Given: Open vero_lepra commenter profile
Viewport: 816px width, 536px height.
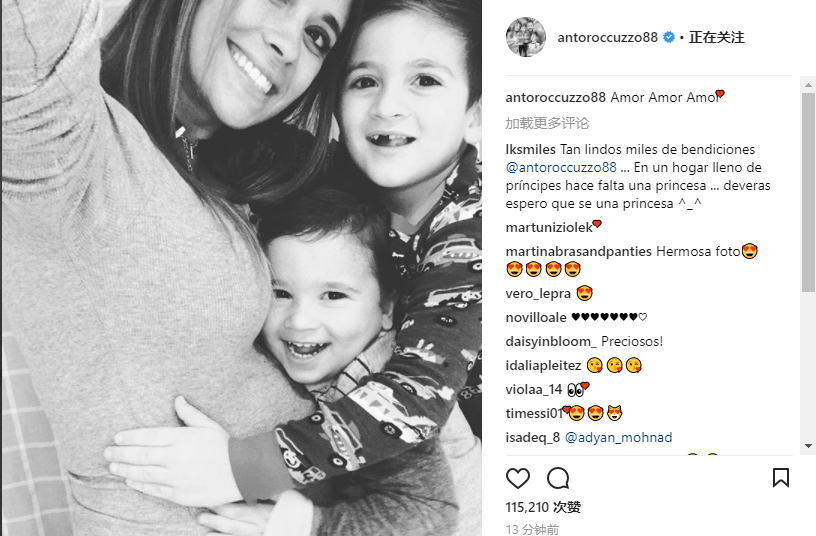Looking at the screenshot, I should 538,293.
